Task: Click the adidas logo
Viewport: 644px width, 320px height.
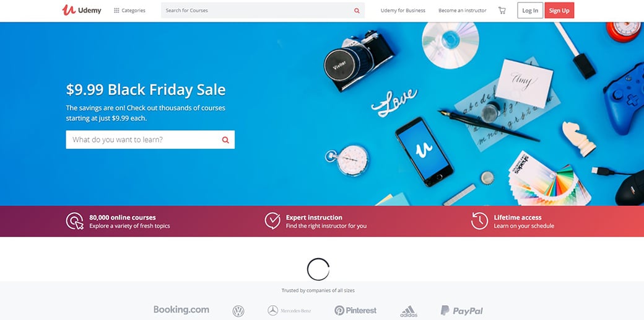Action: click(409, 311)
